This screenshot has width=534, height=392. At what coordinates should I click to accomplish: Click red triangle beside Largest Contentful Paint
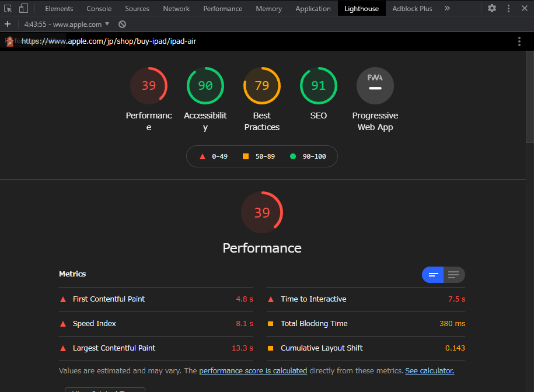point(63,348)
